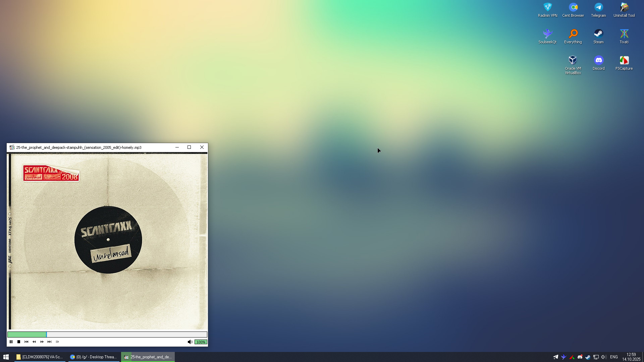Click ENG language indicator in tray

point(614,357)
